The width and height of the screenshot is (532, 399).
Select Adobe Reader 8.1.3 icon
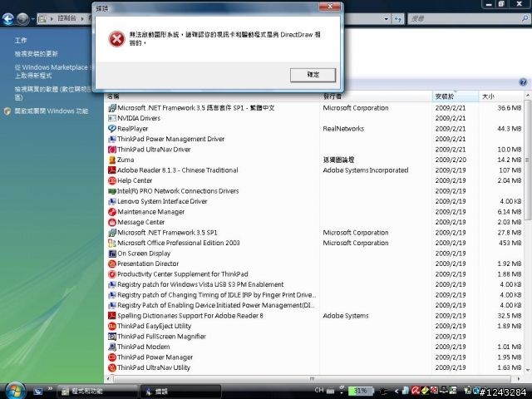click(x=111, y=170)
